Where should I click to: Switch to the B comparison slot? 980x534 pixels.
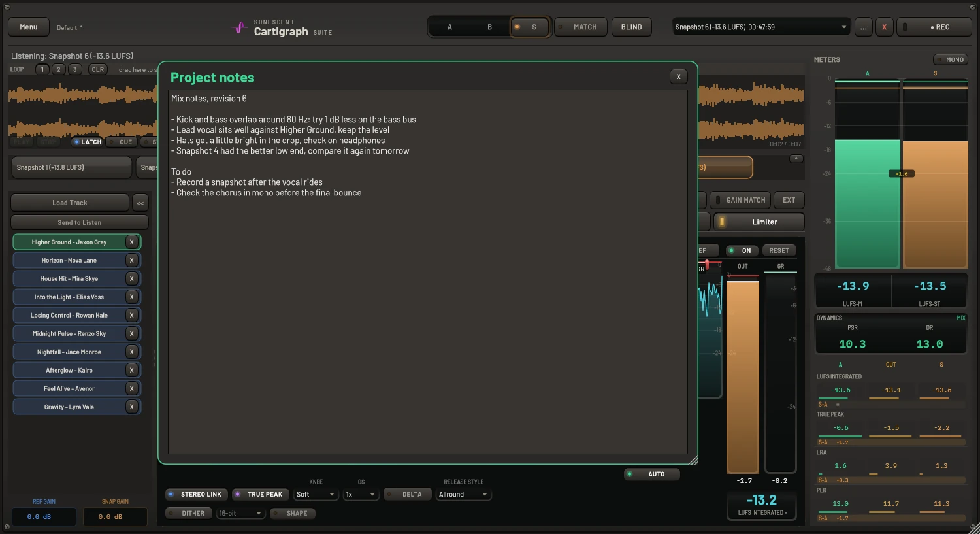point(489,27)
